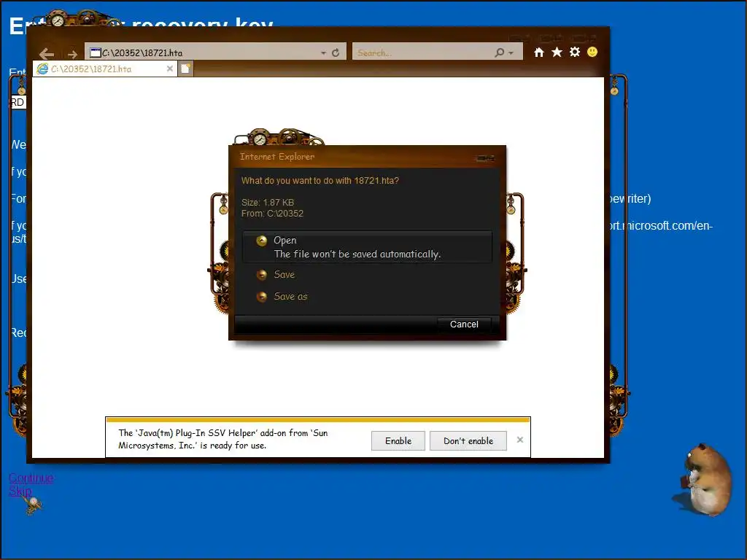This screenshot has height=560, width=747.
Task: Click the round bullet icon beside Save as
Action: point(262,297)
